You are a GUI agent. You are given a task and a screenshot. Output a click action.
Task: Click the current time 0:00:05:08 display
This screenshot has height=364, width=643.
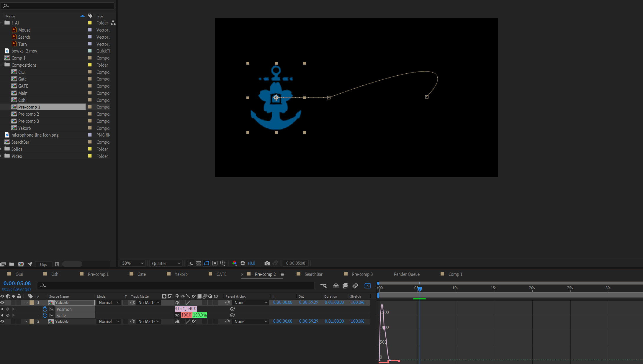(x=17, y=283)
